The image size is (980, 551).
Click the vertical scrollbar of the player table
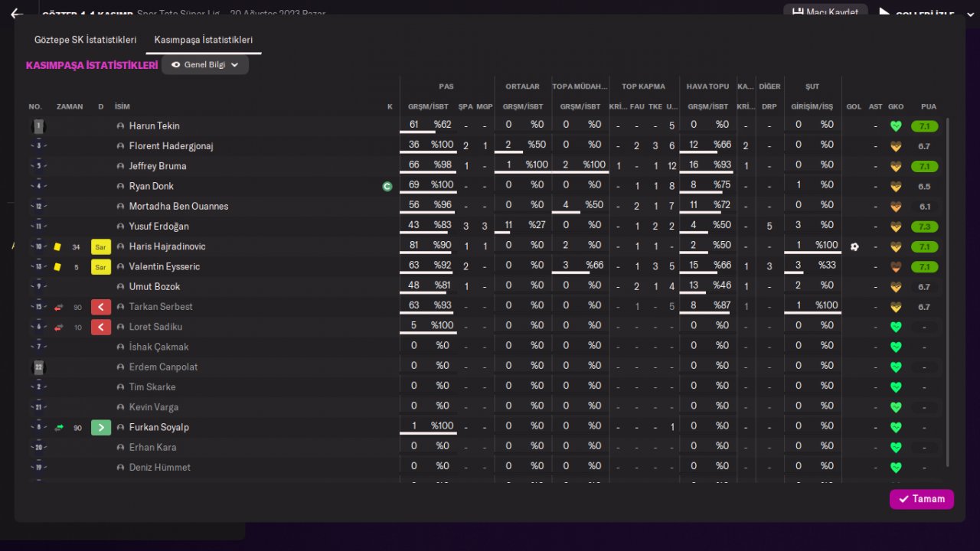[948, 292]
